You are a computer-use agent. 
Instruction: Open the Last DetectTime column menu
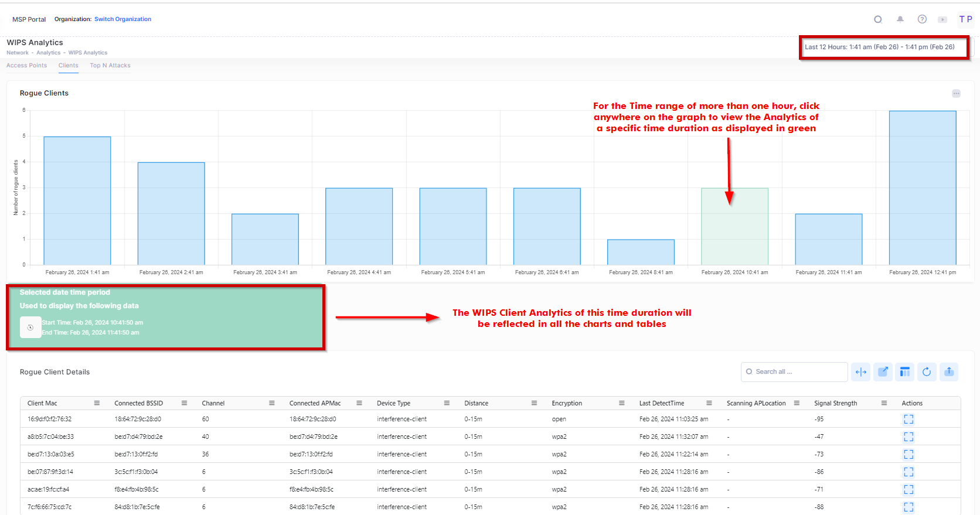(x=709, y=403)
